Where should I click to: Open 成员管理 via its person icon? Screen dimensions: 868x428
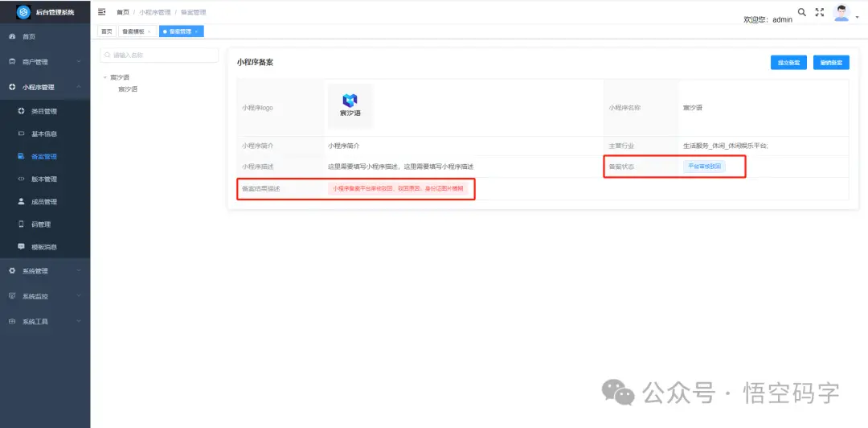click(x=21, y=202)
